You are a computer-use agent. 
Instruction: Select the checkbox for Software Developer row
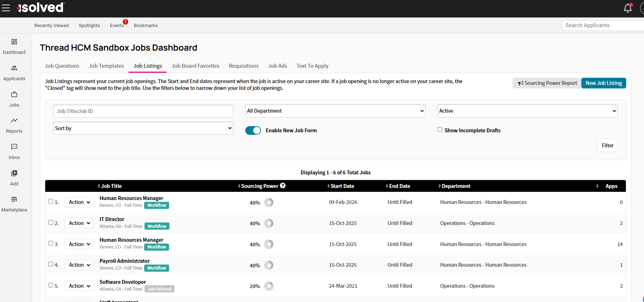click(x=51, y=285)
